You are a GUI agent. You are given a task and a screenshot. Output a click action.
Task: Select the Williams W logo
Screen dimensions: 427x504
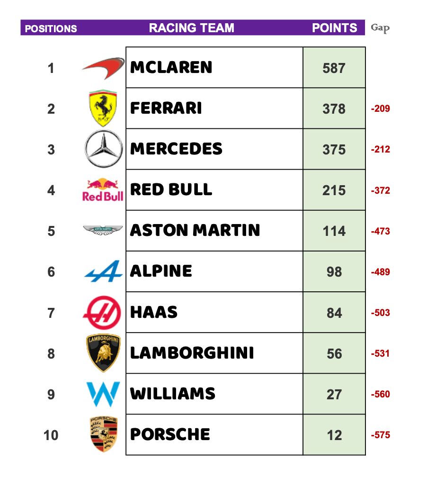tap(103, 394)
